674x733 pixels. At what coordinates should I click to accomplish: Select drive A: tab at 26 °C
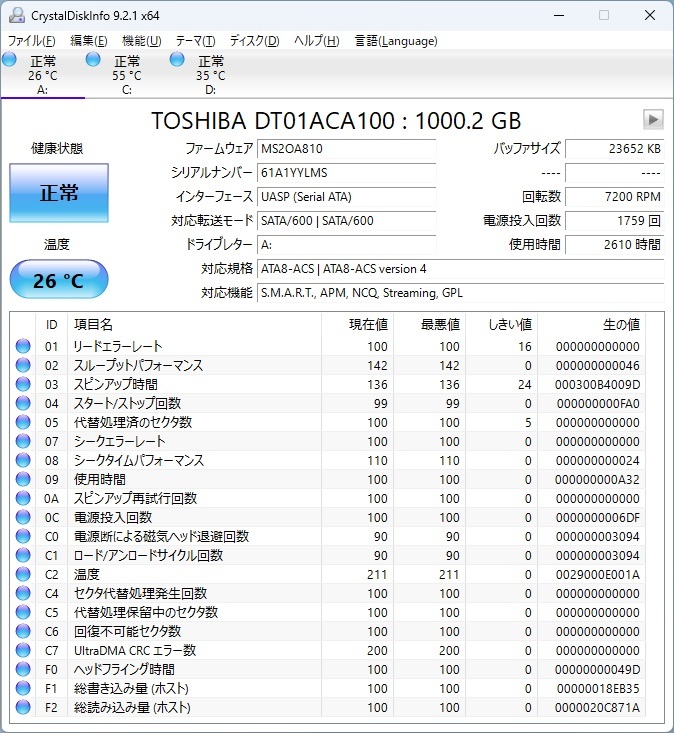coord(43,75)
